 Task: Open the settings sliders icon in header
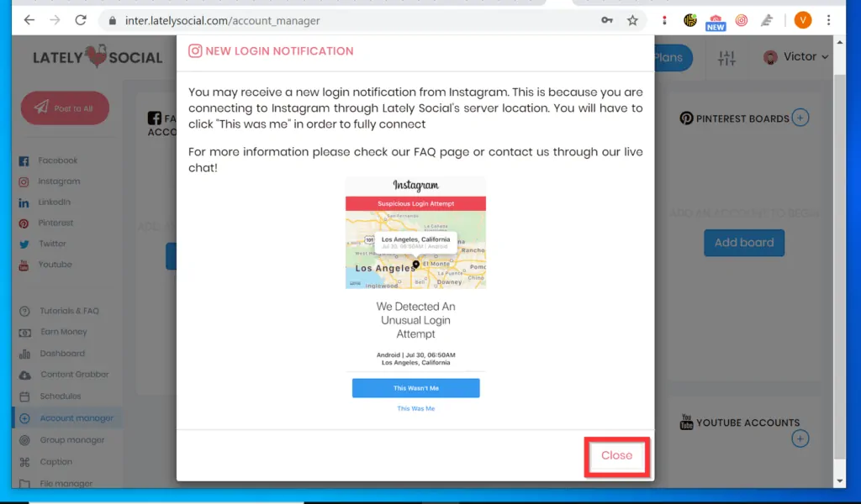click(726, 57)
